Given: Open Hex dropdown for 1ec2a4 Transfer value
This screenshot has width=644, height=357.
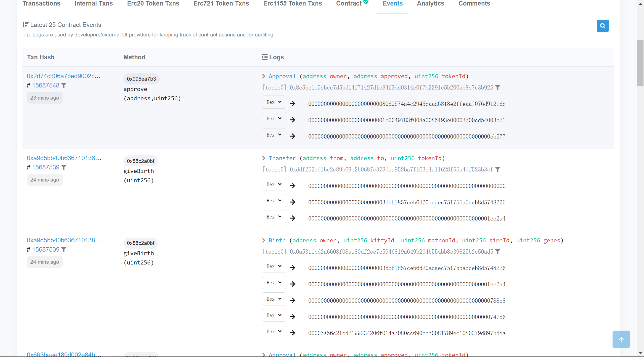Looking at the screenshot, I should coord(274,217).
